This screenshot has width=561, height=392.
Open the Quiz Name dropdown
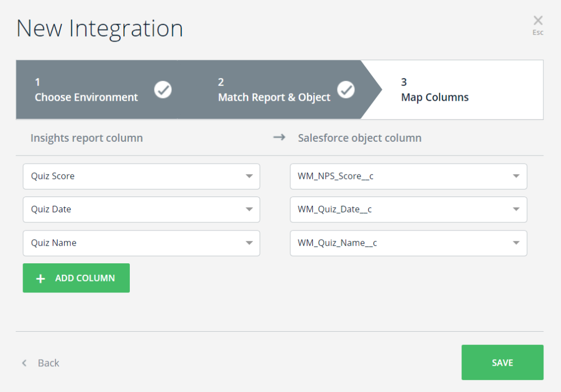[x=141, y=243]
